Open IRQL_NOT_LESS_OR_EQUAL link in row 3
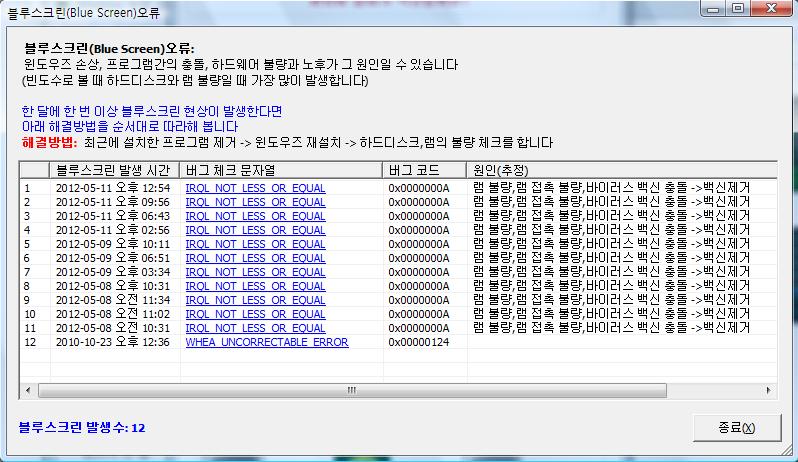798x462 pixels. coord(255,216)
